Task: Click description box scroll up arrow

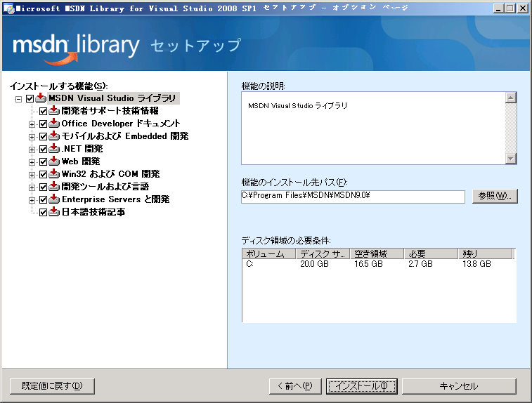Action: (x=511, y=98)
